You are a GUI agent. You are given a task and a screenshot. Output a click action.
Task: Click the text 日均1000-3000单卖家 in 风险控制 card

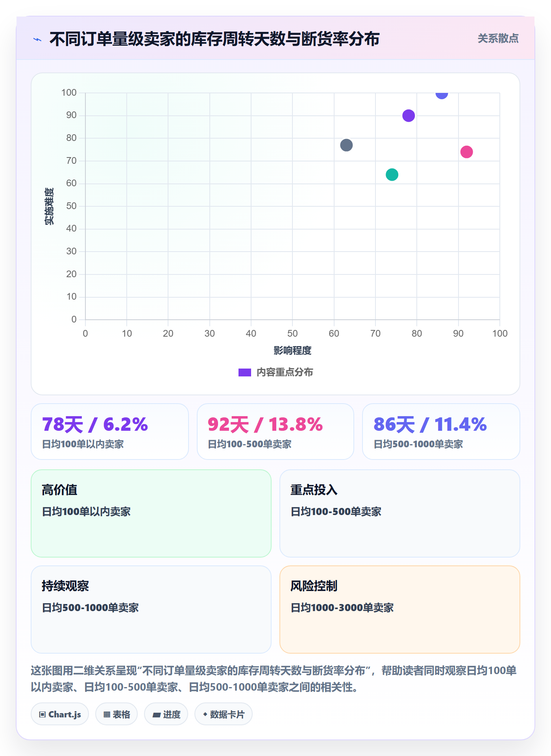[342, 608]
